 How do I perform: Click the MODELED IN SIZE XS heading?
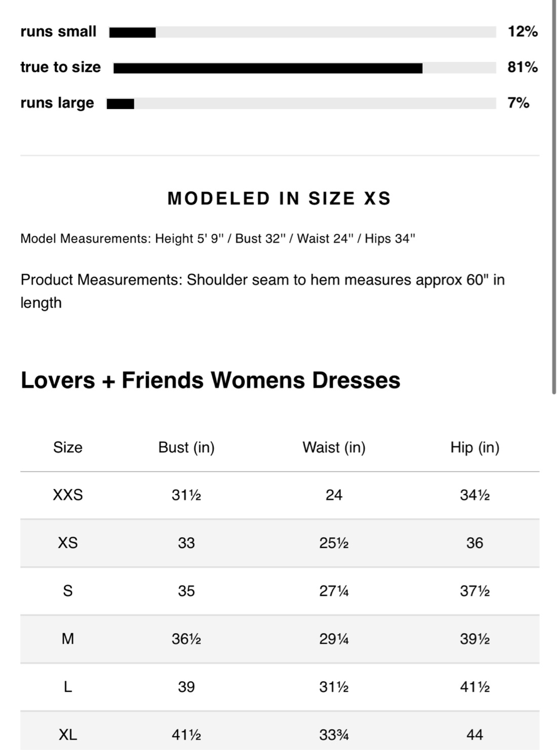[279, 198]
